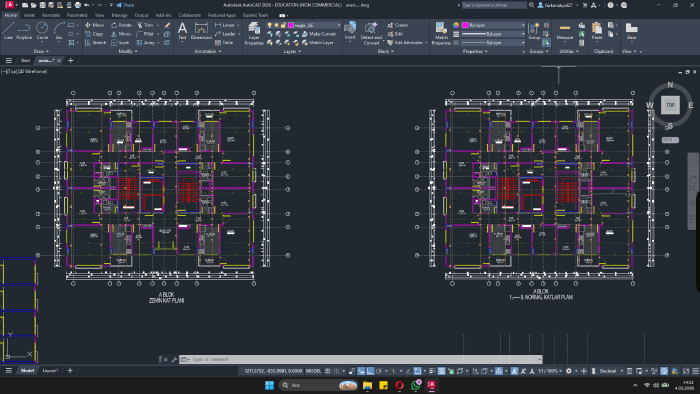Select the Line tool
Screen dimensions: 700x394
click(8, 31)
